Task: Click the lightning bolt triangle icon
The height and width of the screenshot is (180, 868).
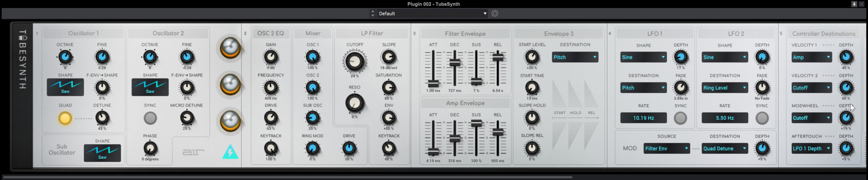Action: [x=230, y=152]
